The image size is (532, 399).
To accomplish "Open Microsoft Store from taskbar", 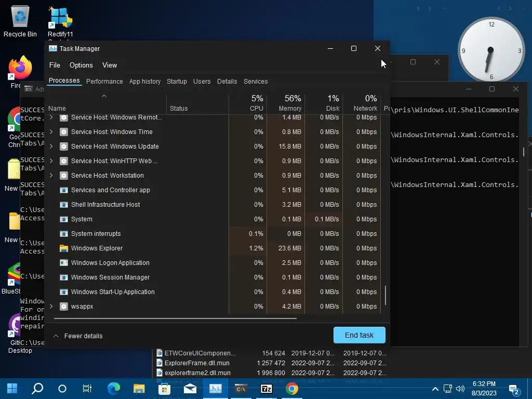I will pos(165,389).
